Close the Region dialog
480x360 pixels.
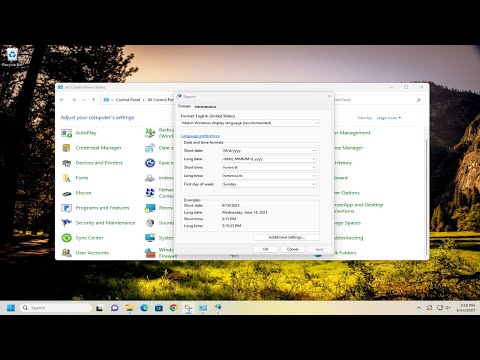click(x=329, y=97)
